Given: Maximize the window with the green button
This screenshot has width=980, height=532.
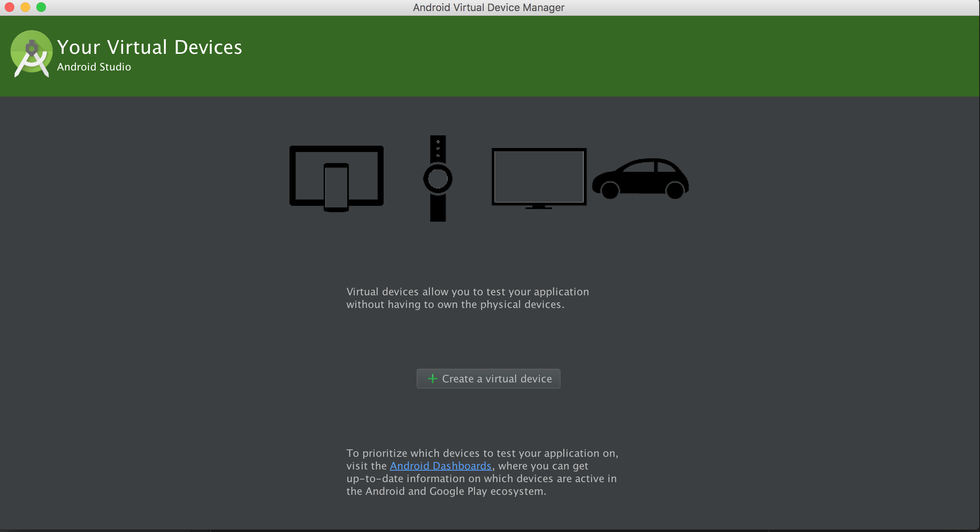Looking at the screenshot, I should 41,7.
